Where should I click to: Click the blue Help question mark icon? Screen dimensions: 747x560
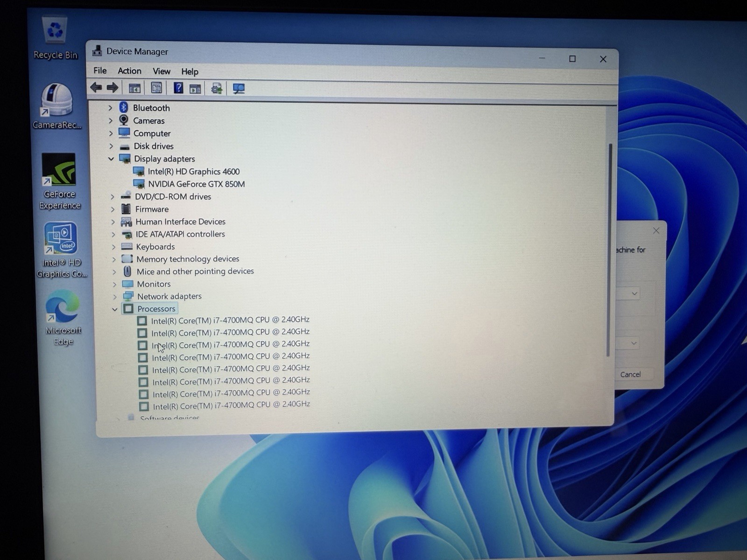pos(178,88)
